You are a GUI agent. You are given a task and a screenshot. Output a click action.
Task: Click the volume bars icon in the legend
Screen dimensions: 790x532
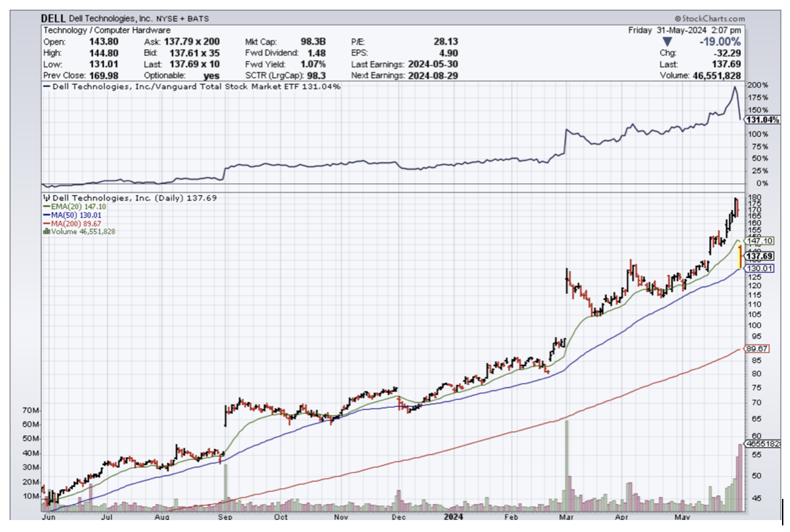45,231
